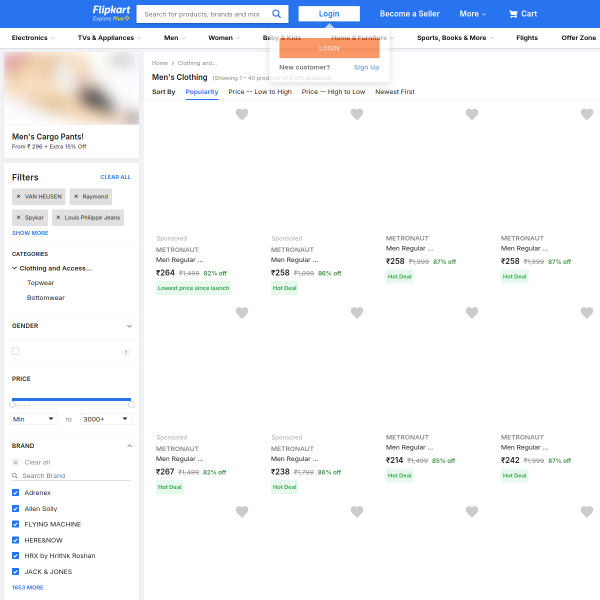This screenshot has width=600, height=600.
Task: Uncheck JACK & JONES brand checkbox
Action: (15, 572)
